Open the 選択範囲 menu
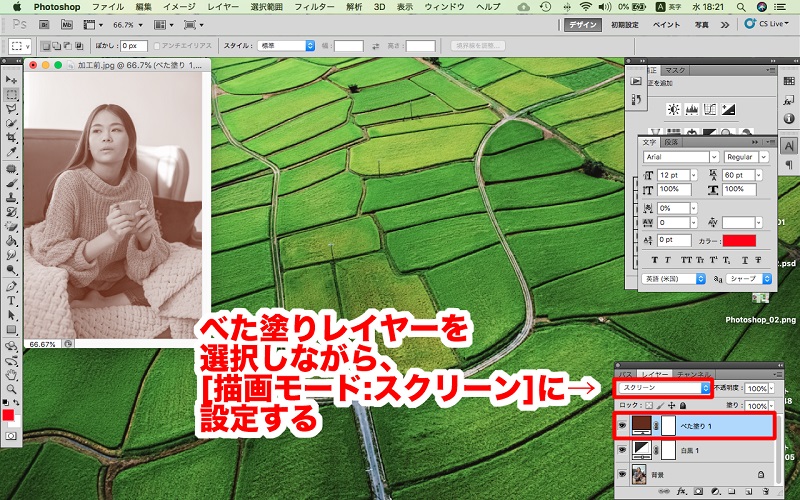This screenshot has height=500, width=800. coord(266,7)
